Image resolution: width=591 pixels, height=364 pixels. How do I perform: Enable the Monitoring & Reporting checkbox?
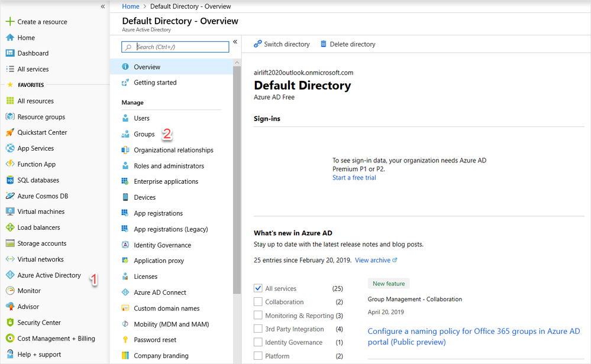[x=258, y=316]
